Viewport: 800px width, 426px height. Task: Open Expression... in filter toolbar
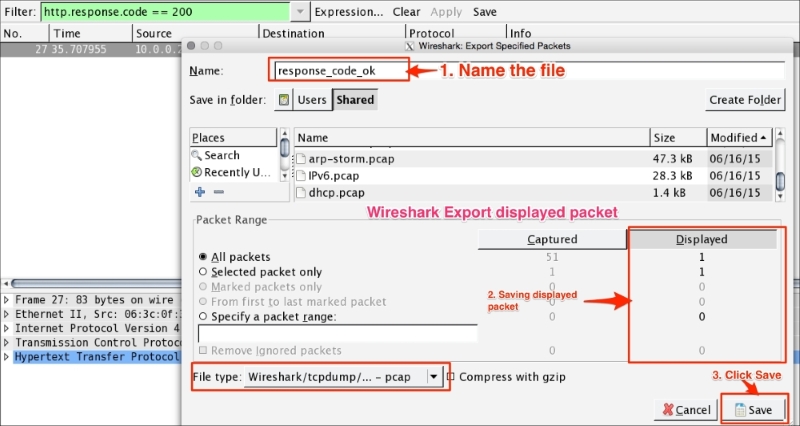click(x=349, y=12)
